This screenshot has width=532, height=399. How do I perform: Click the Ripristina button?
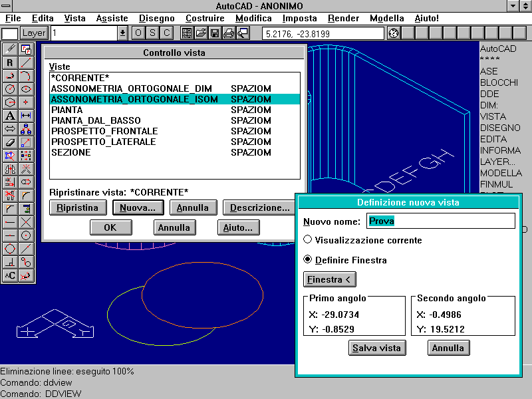point(78,207)
